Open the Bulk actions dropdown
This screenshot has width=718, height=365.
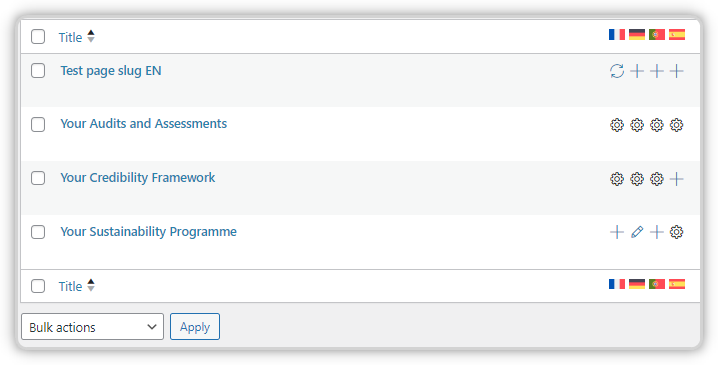[92, 327]
